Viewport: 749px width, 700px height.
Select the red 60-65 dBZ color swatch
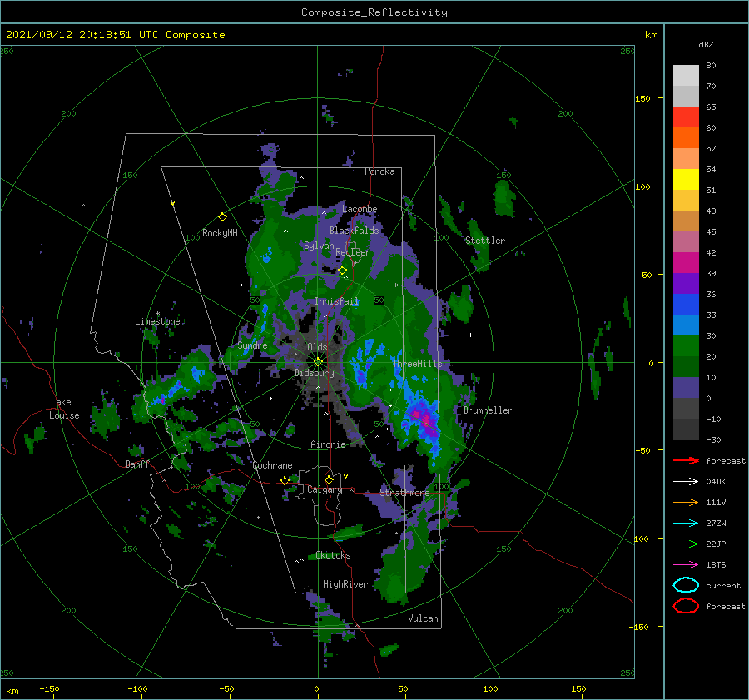686,117
